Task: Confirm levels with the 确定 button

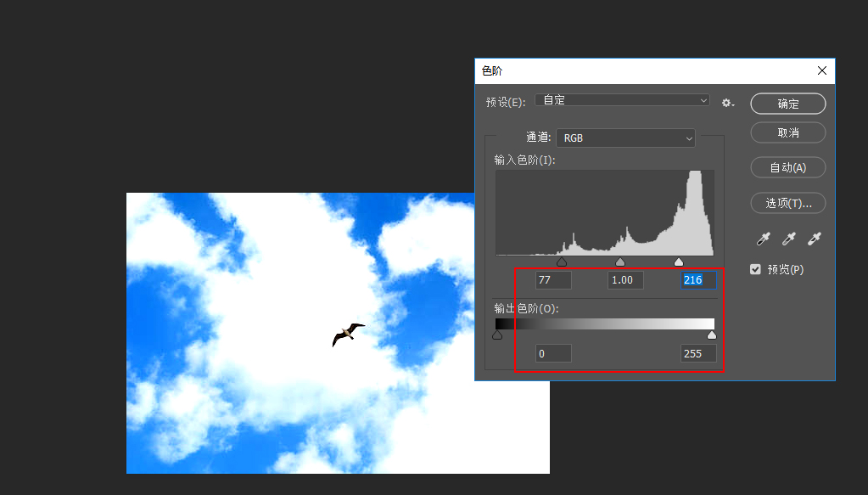Action: [x=787, y=104]
